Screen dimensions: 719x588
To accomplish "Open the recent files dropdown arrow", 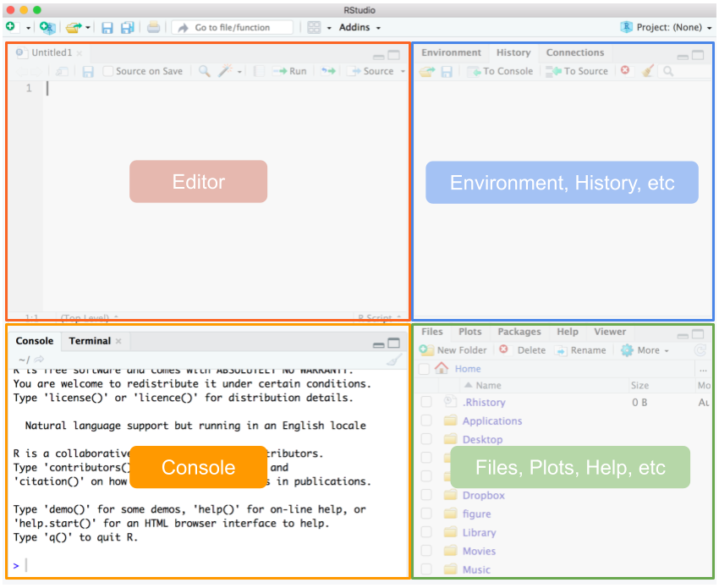I will pyautogui.click(x=88, y=28).
